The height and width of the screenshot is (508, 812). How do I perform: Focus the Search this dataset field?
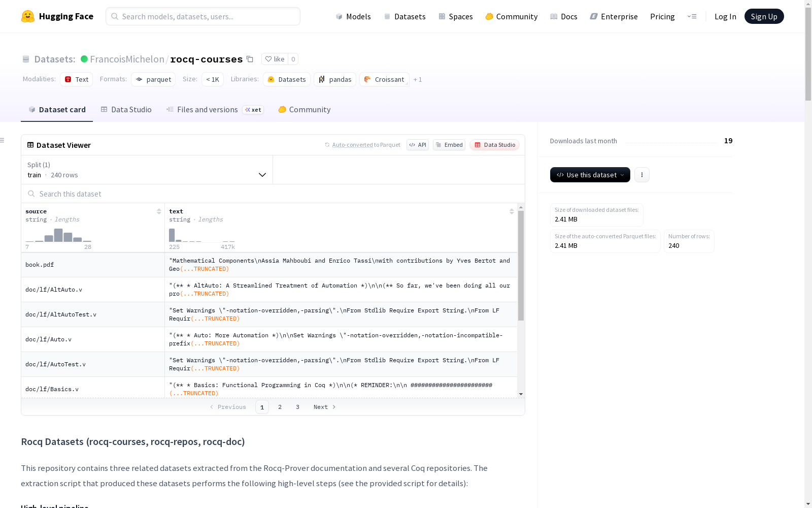tap(273, 194)
